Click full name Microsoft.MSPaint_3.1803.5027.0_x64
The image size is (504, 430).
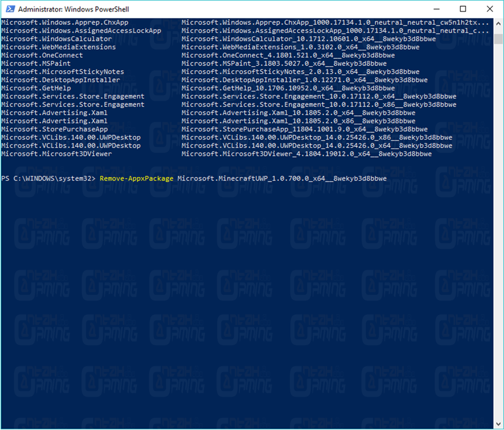[x=284, y=64]
